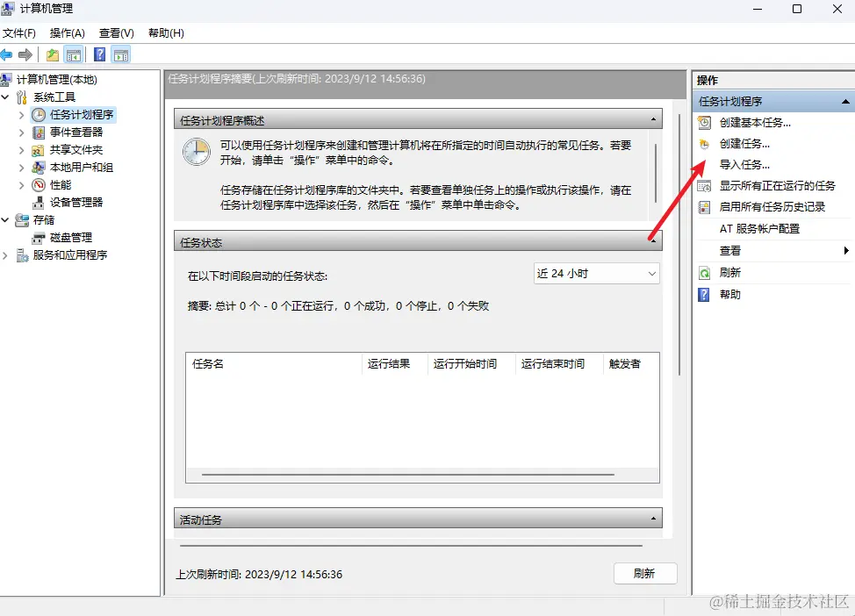Click the 存储 storage icon
This screenshot has height=616, width=855.
[22, 219]
